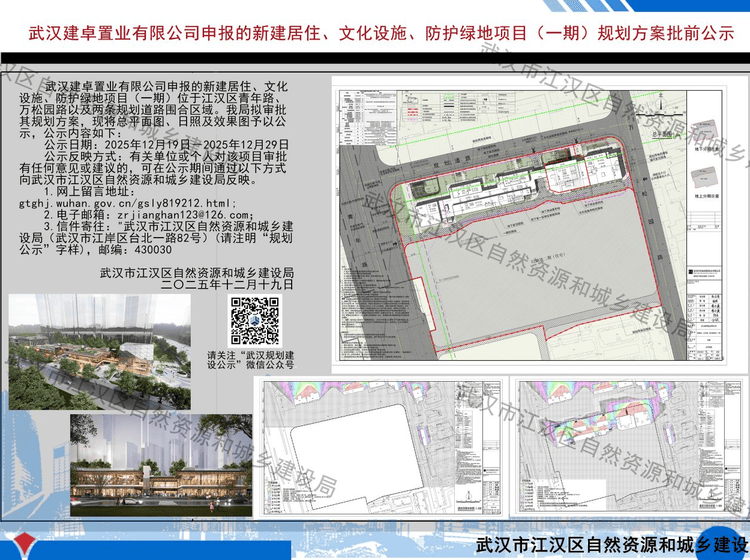Screen dimensions: 750x560
Task: Click the 请关注武汉规划建设公示 WeChat caption
Action: coord(250,361)
